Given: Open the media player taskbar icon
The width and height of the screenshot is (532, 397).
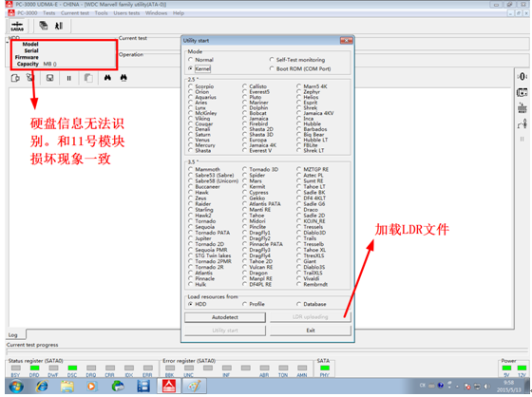Looking at the screenshot, I should [91, 387].
